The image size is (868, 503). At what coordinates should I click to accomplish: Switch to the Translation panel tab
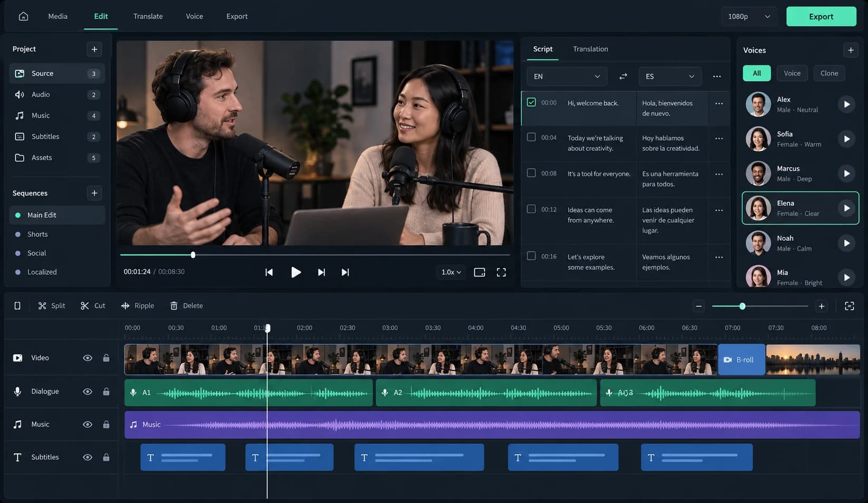(x=590, y=49)
